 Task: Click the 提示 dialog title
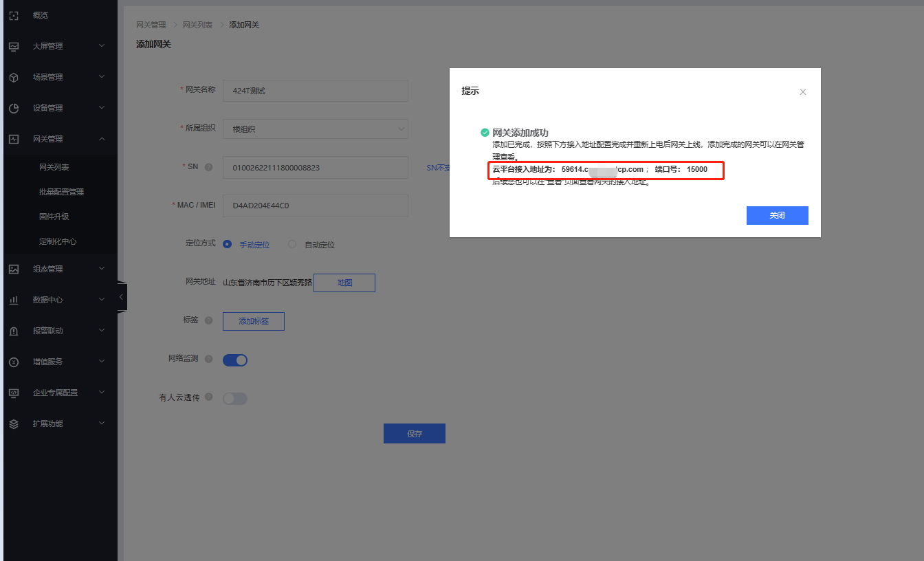pyautogui.click(x=470, y=91)
